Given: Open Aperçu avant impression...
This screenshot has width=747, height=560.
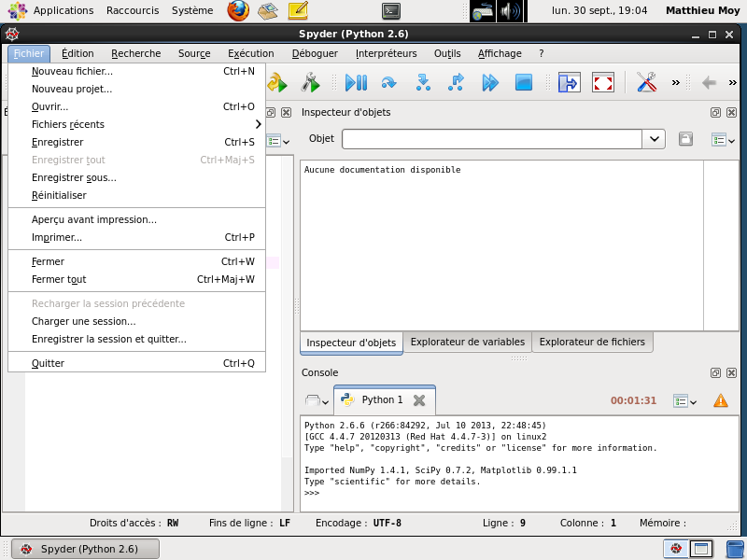Looking at the screenshot, I should 136,219.
